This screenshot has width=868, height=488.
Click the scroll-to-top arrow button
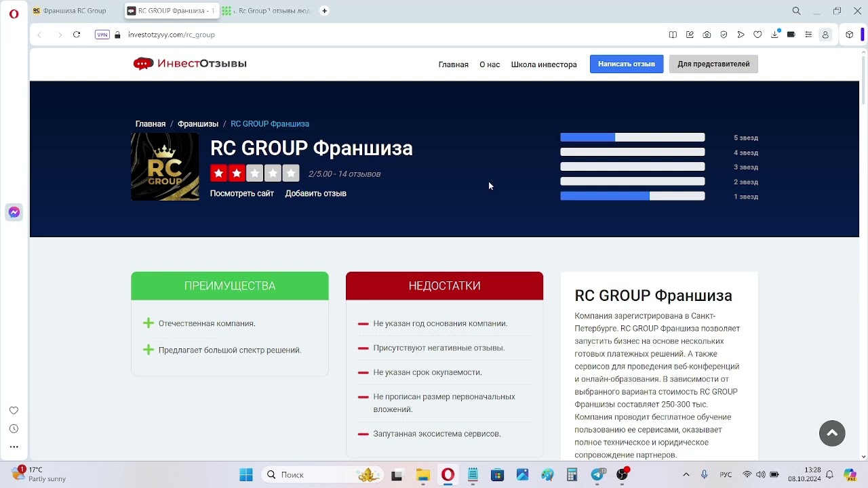(x=832, y=433)
